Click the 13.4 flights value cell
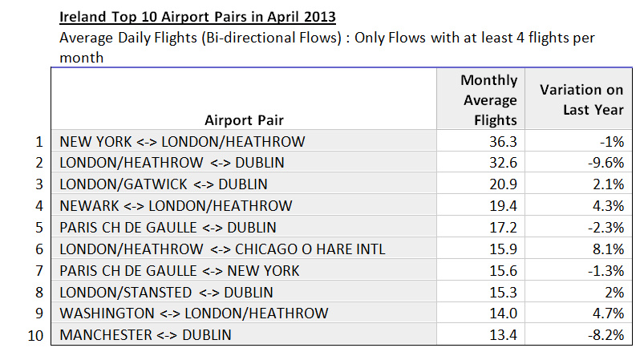Image resolution: width=644 pixels, height=360 pixels. (480, 334)
